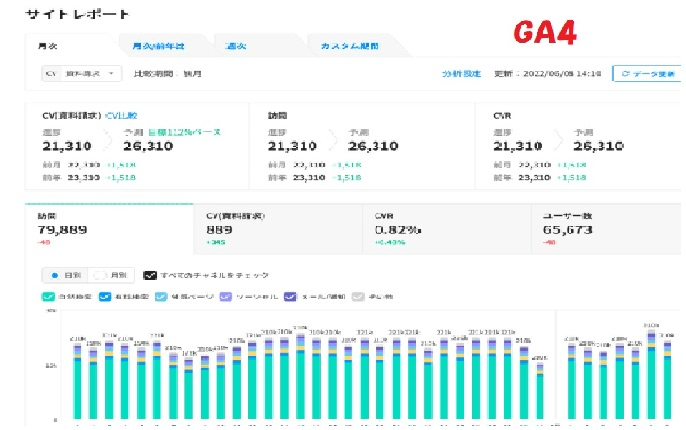The height and width of the screenshot is (430, 686).
Task: Open the カスタム期間 tab
Action: click(350, 46)
